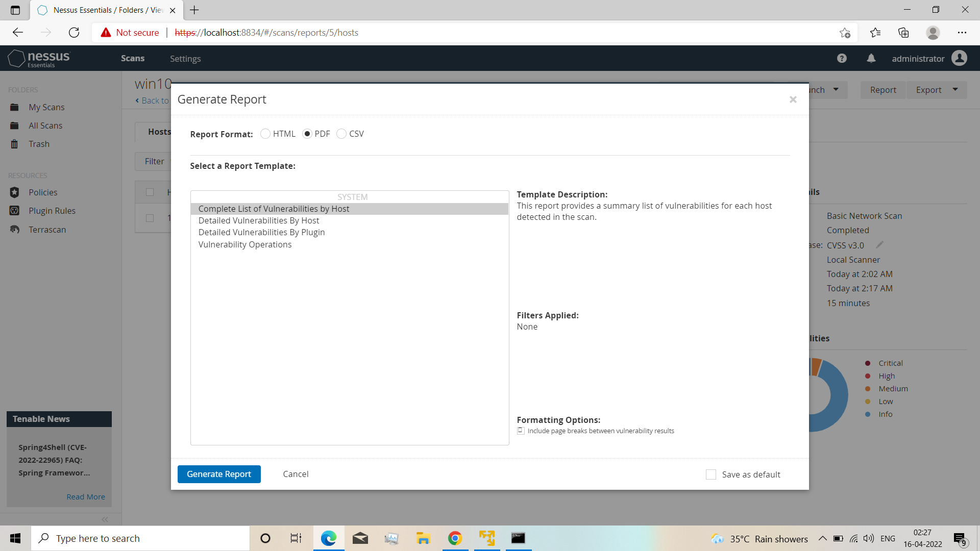980x551 pixels.
Task: Open the help question mark icon
Action: click(x=842, y=59)
